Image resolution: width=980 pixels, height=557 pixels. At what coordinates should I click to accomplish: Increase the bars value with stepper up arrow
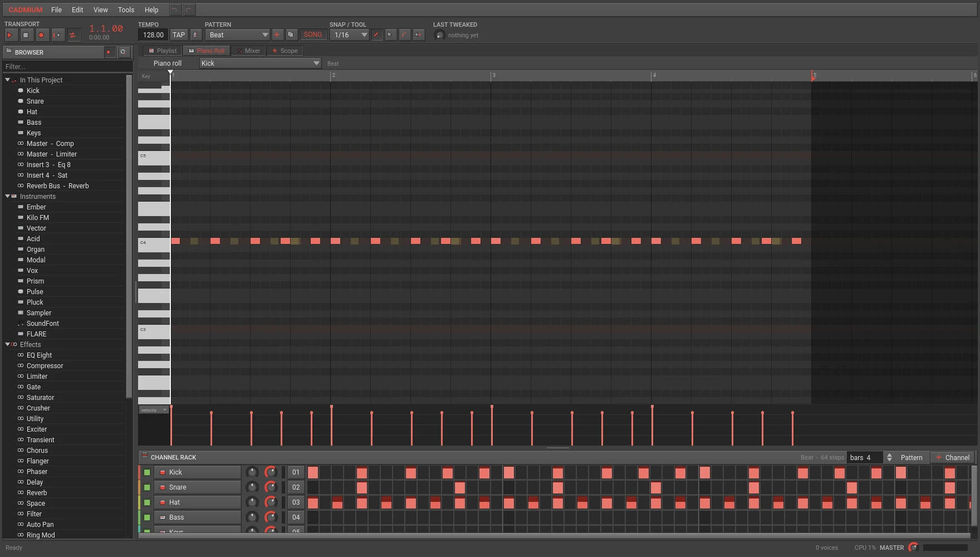click(x=889, y=455)
